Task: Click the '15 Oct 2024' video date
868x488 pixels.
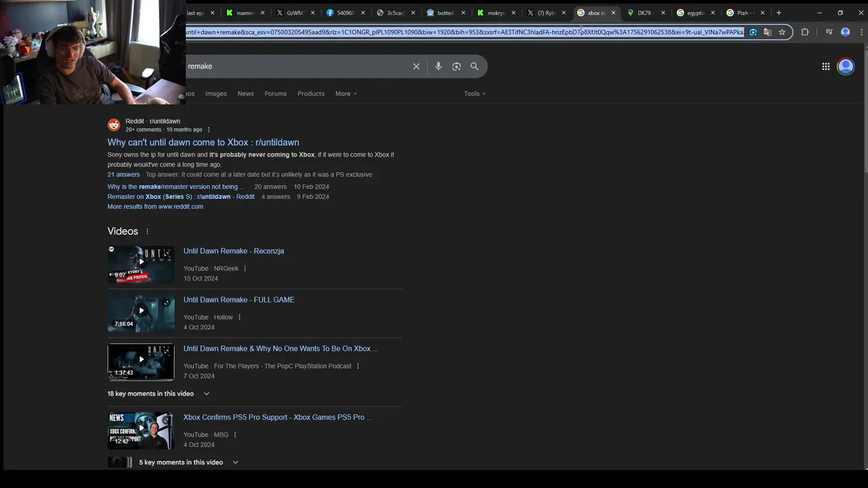Action: coord(201,279)
